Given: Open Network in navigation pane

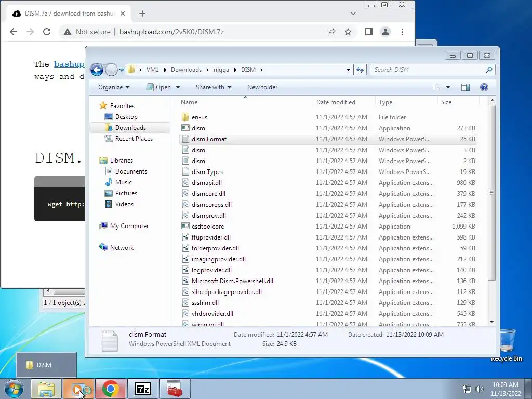Looking at the screenshot, I should tap(122, 248).
